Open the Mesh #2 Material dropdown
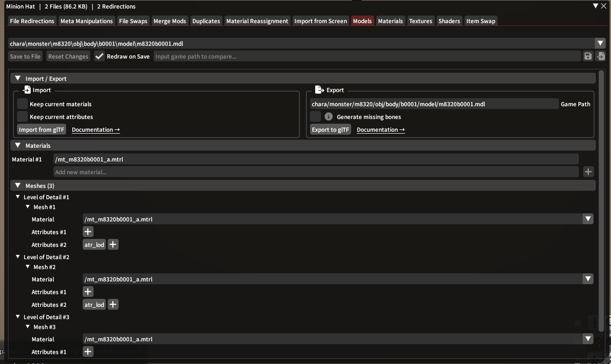 (588, 279)
